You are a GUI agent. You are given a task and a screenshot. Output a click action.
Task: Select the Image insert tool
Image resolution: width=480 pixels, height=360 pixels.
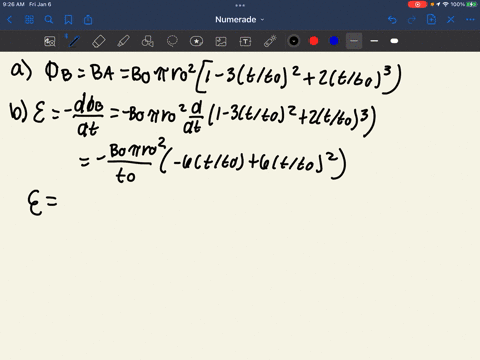[221, 41]
